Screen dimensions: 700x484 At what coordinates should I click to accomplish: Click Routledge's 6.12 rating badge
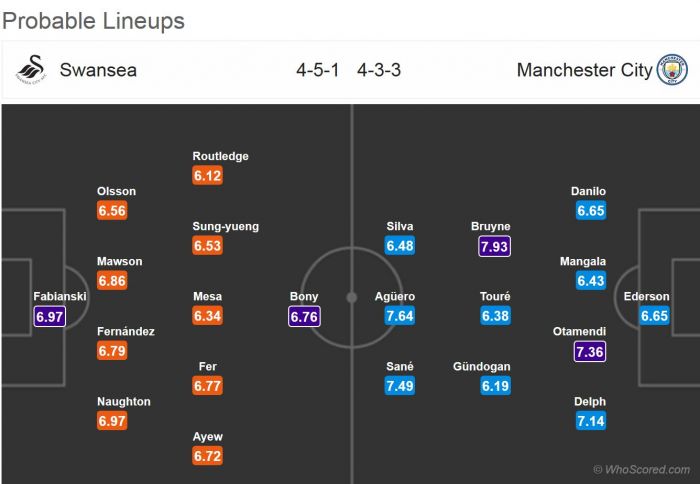point(208,176)
